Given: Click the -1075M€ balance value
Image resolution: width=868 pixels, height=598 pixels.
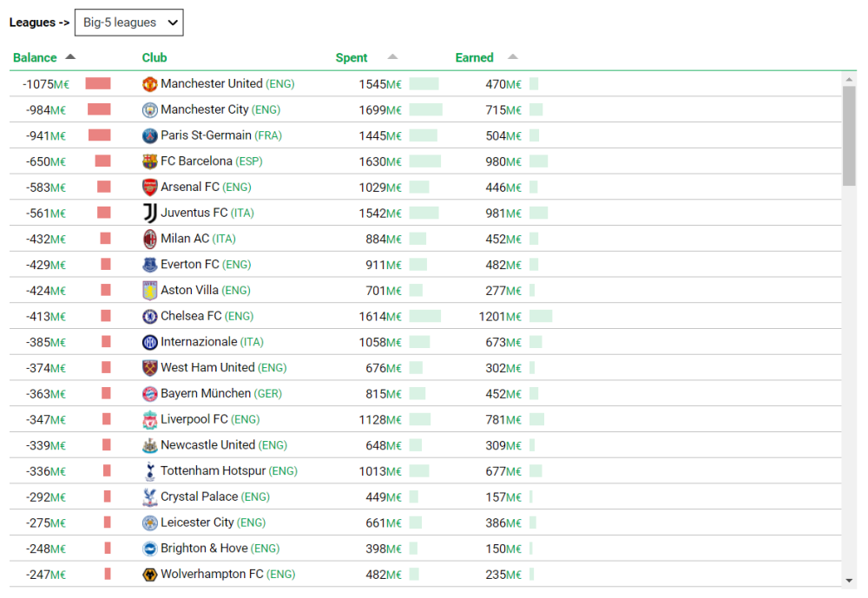Looking at the screenshot, I should [46, 84].
